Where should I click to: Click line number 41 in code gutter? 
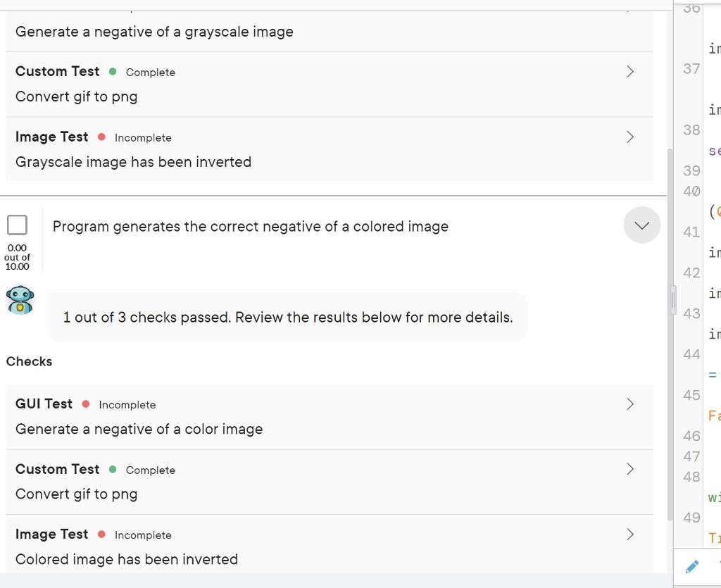(x=691, y=232)
